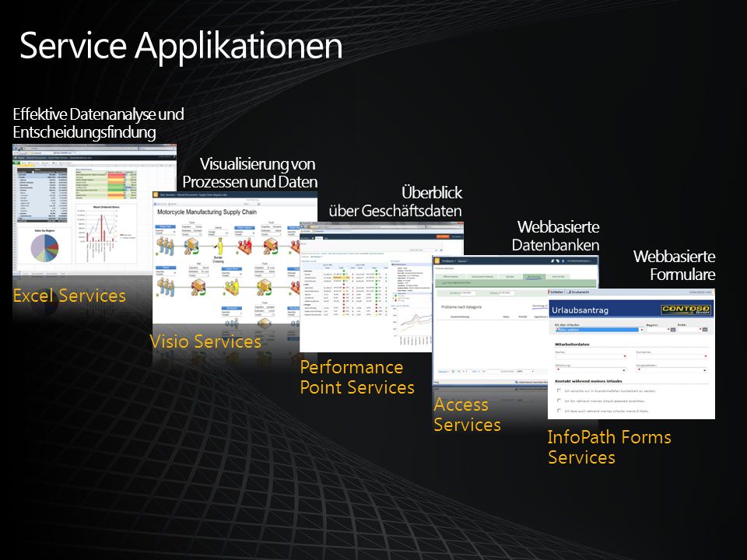Open the Beginn calendar picker icon

[x=673, y=330]
